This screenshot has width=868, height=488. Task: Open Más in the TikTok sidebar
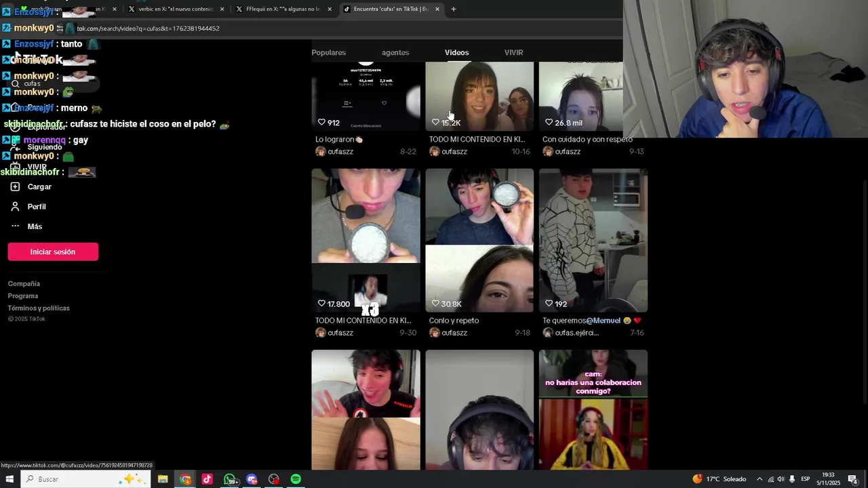click(x=35, y=226)
